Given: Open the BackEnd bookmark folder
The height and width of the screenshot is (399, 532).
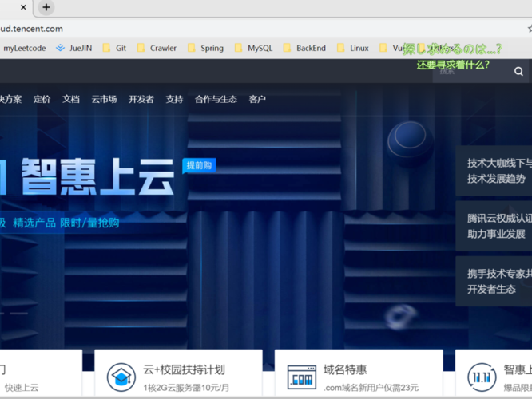Looking at the screenshot, I should pyautogui.click(x=304, y=48).
